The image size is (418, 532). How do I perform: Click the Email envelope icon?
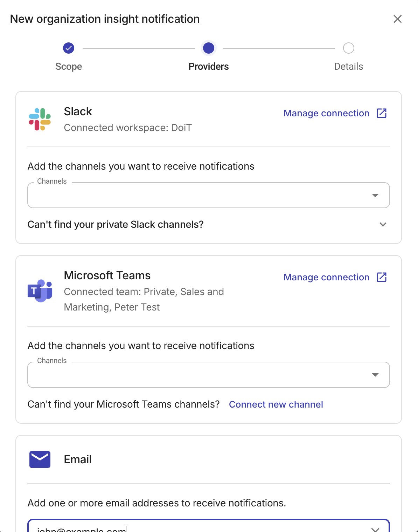click(x=40, y=459)
